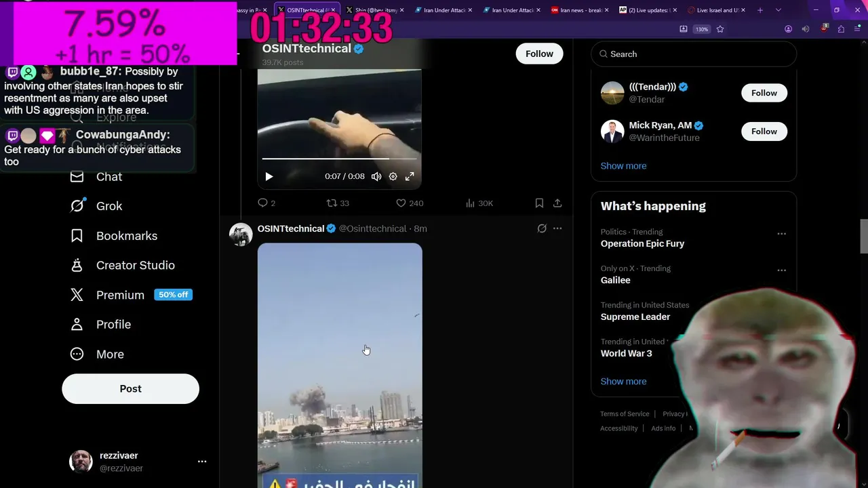
Task: Play the paused OSINTtechnical video
Action: 269,176
